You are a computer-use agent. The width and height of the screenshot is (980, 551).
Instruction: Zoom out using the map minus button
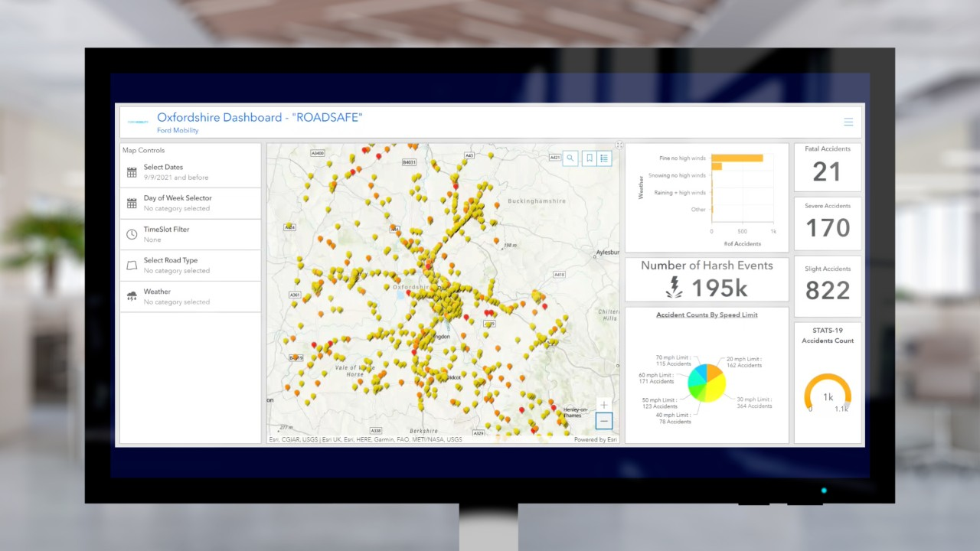(x=603, y=421)
